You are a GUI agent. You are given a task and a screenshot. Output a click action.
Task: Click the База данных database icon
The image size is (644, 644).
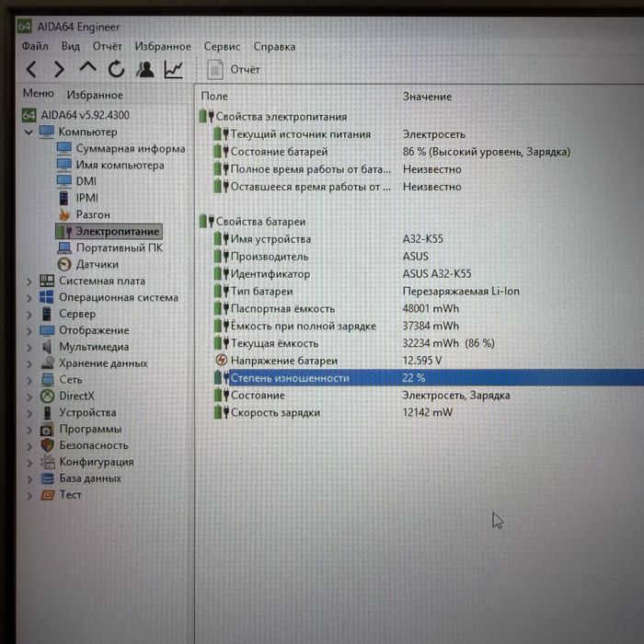(x=48, y=478)
